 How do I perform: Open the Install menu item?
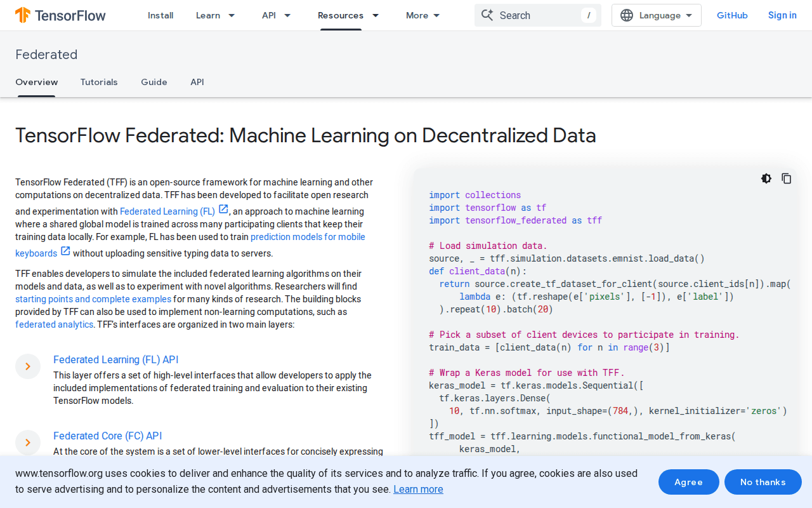click(x=160, y=15)
